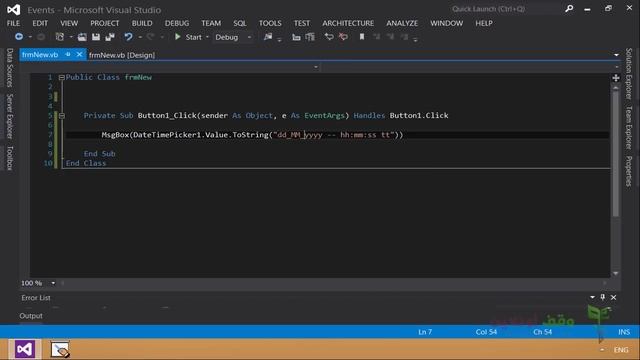The width and height of the screenshot is (640, 360).
Task: Collapse the Public Class frmNew outline region
Action: tap(61, 77)
